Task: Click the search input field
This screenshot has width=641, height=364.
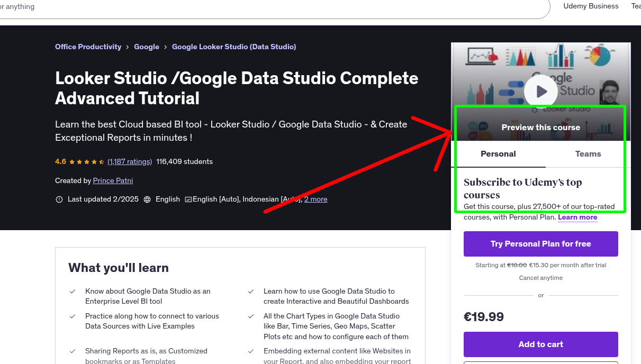Action: (265, 7)
